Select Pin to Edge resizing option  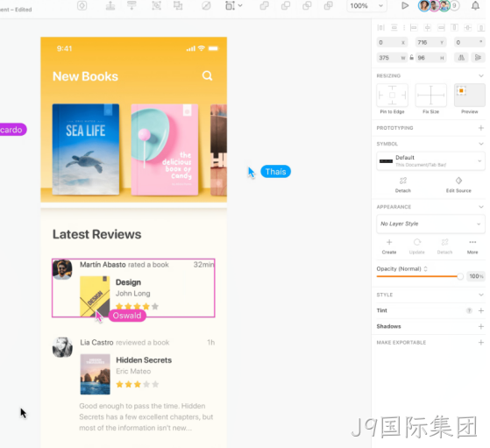(x=392, y=95)
